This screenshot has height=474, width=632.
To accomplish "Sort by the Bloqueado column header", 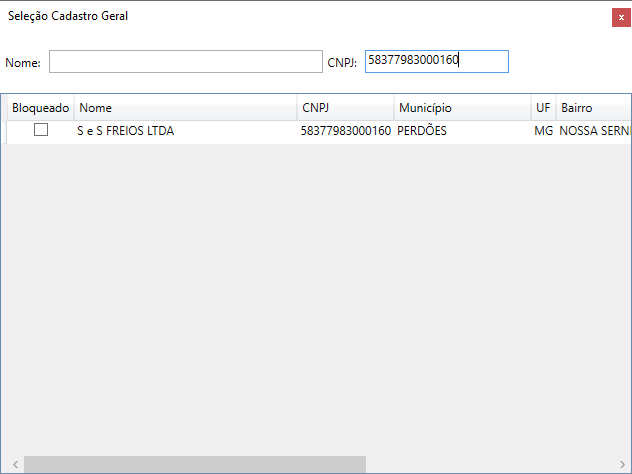I will tap(40, 107).
